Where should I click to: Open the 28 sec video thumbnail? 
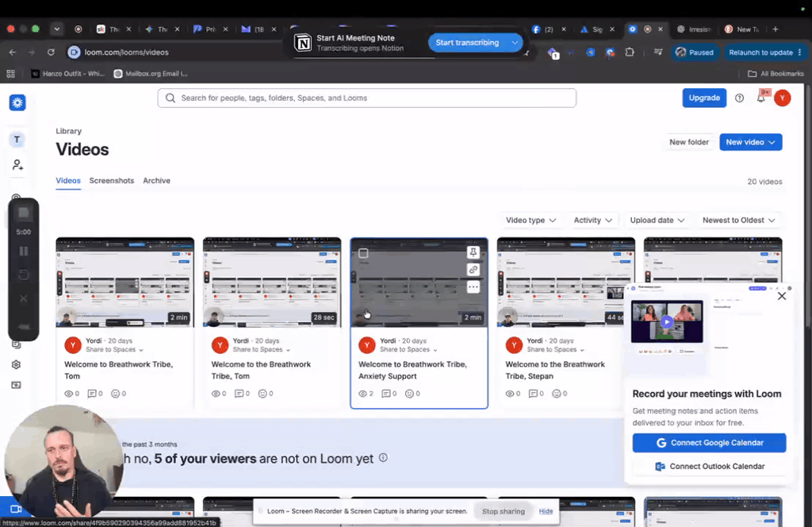(x=272, y=283)
